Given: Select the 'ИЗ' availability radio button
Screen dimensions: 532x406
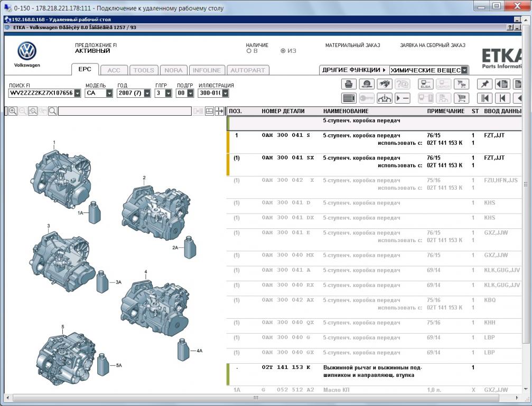Looking at the screenshot, I should click(x=283, y=51).
